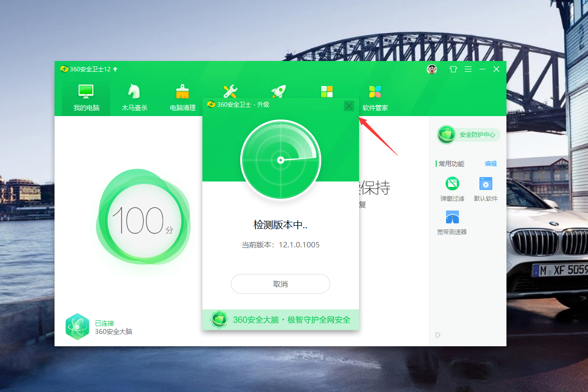Open the skin (shirt) icon

click(453, 69)
